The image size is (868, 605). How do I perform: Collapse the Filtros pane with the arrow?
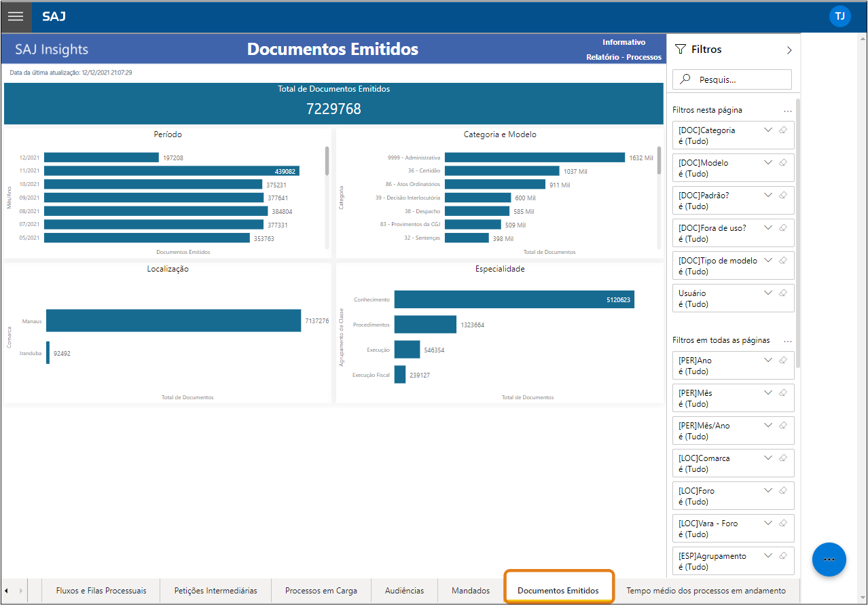point(789,50)
